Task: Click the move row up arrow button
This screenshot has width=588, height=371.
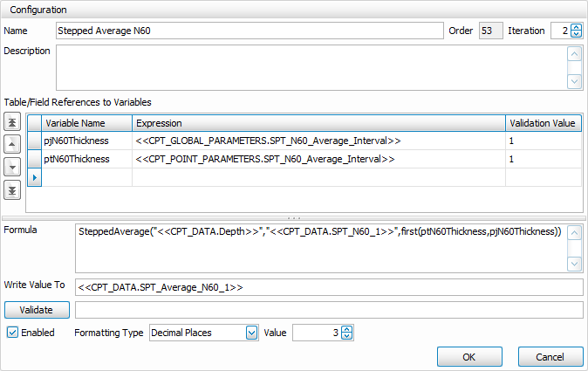Action: tap(12, 144)
